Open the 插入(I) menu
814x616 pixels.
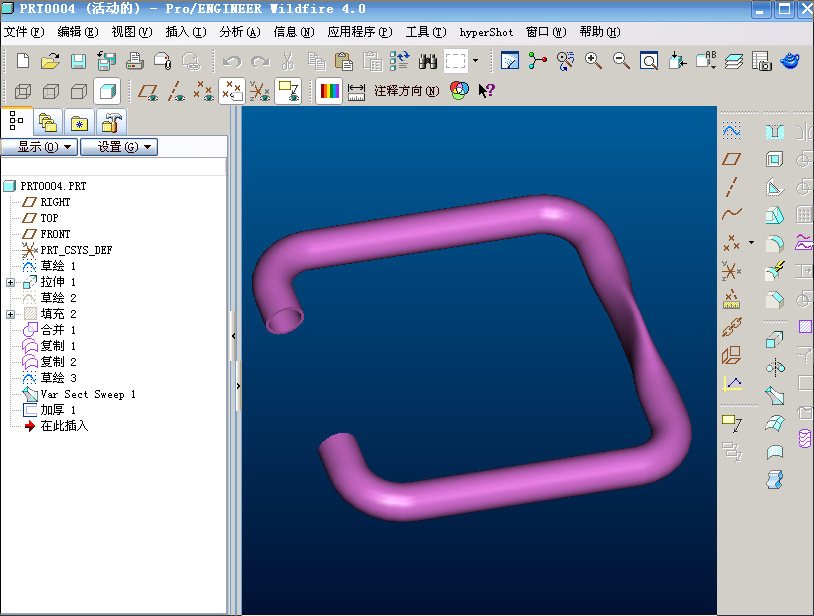point(186,32)
